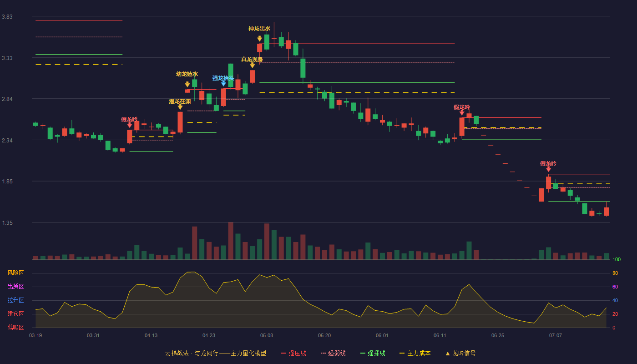Click the 低吸区 zone label
637x364 pixels.
16,327
